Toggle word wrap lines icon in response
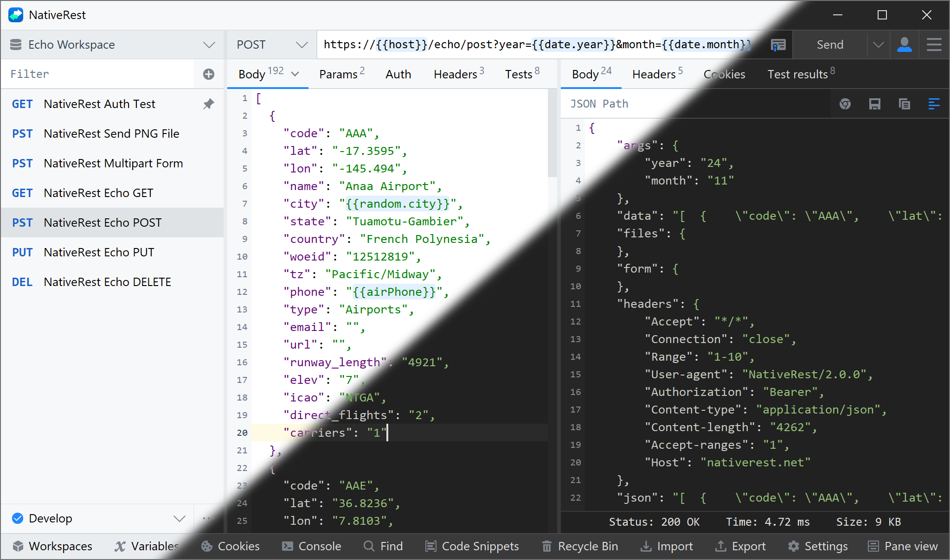This screenshot has width=950, height=560. [934, 104]
